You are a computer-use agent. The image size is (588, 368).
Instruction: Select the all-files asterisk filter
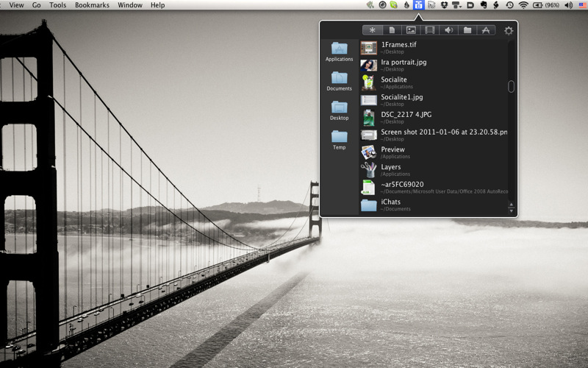372,30
